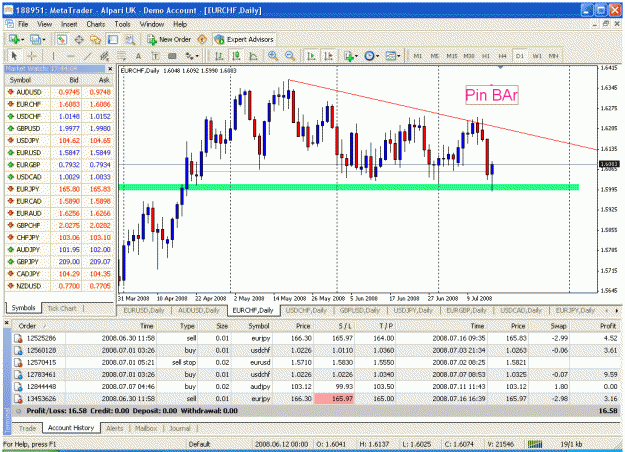Image resolution: width=625 pixels, height=452 pixels.
Task: Click the Arrows drawing tool icon
Action: point(189,56)
